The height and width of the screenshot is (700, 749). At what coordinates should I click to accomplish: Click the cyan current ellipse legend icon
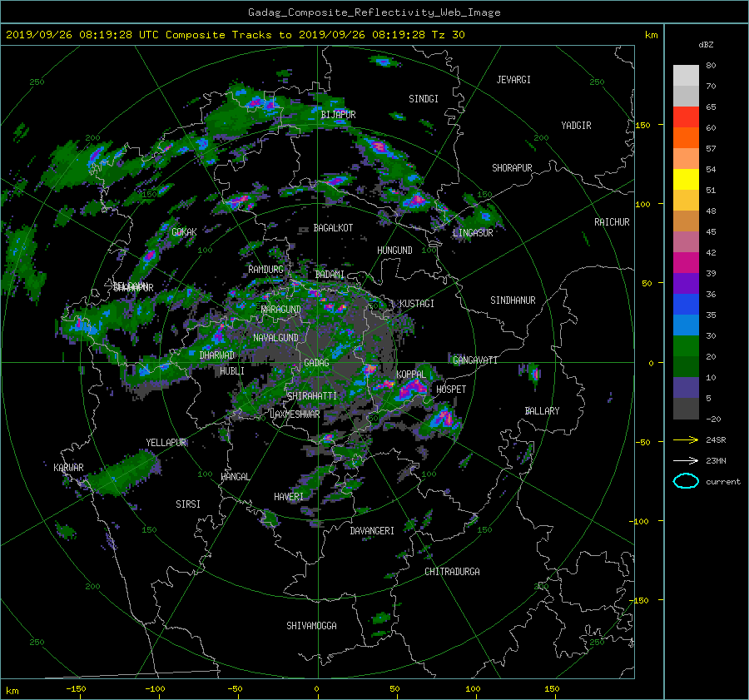point(686,481)
